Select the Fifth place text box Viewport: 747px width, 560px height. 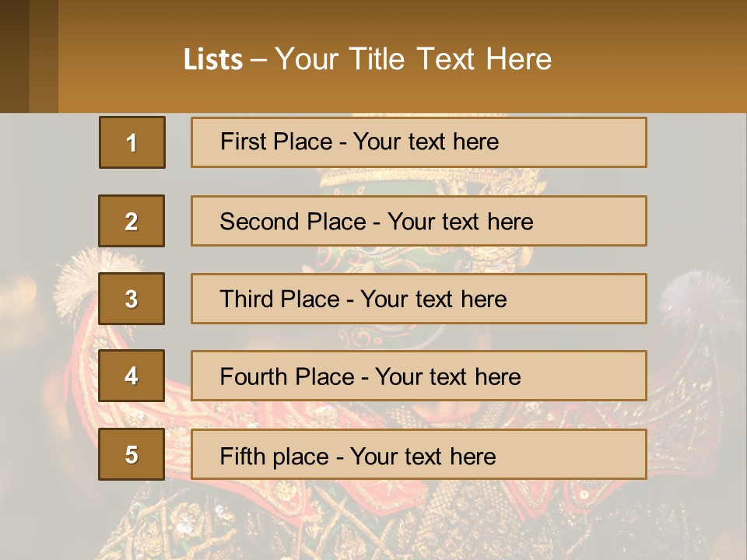point(419,454)
